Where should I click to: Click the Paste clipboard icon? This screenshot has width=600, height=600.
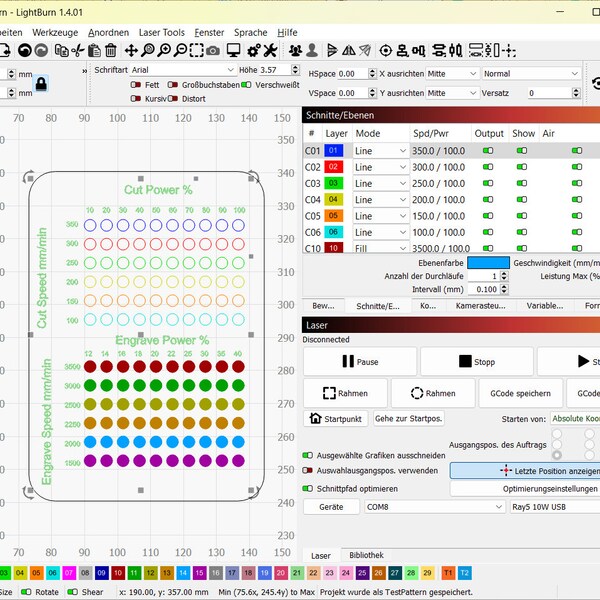(94, 50)
